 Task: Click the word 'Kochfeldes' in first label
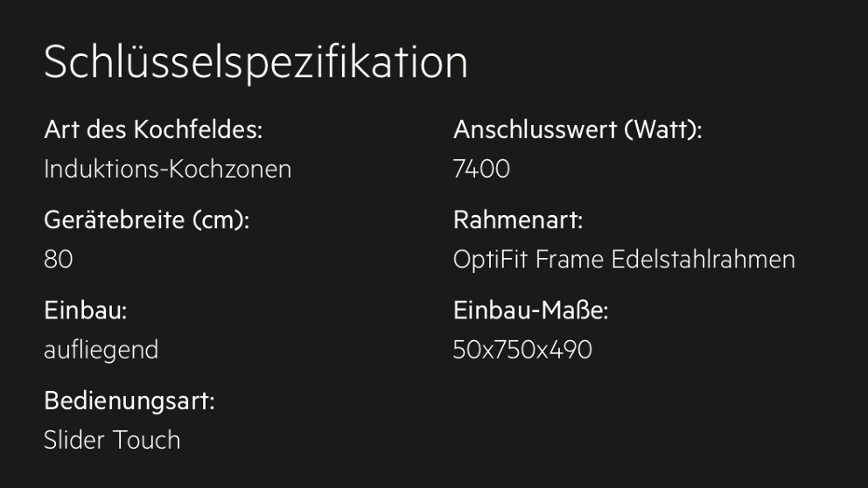click(198, 130)
